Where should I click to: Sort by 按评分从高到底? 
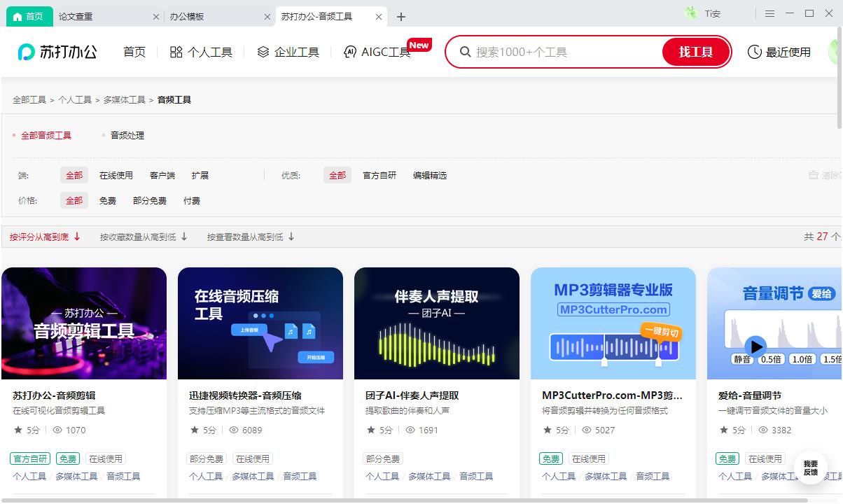click(x=46, y=237)
